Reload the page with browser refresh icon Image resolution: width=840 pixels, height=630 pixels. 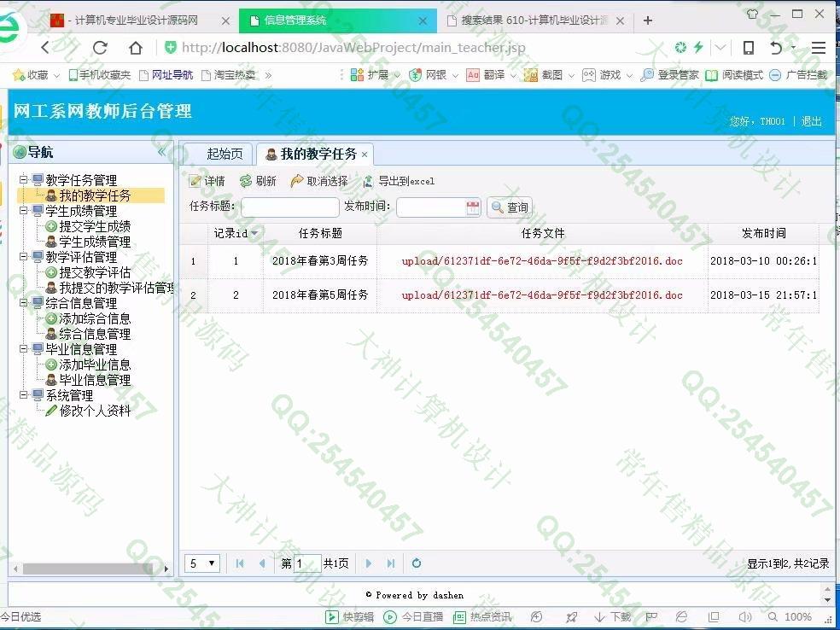[100, 48]
